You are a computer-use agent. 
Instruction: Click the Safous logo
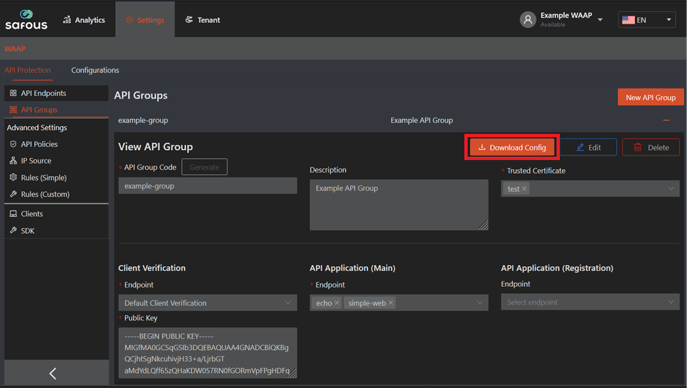[x=26, y=20]
